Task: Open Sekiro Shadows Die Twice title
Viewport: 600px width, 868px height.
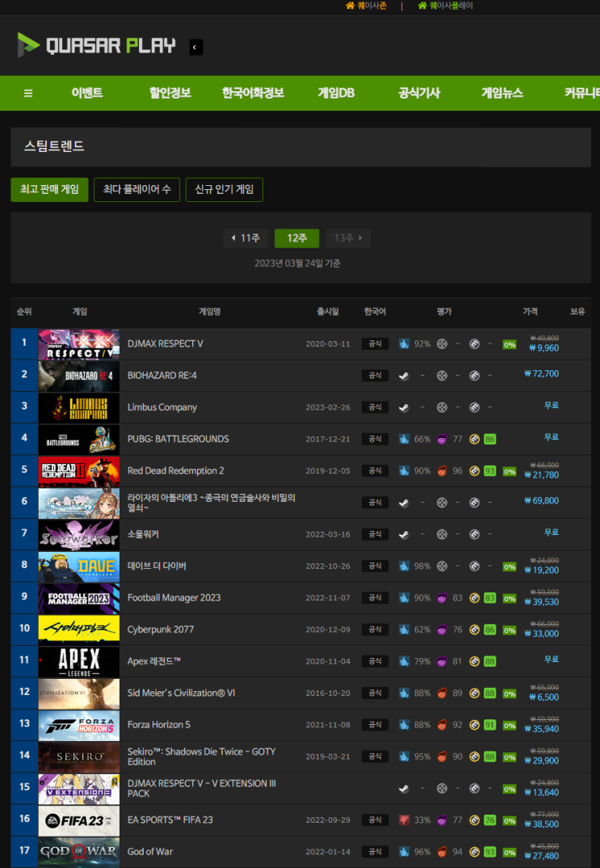Action: click(x=201, y=756)
